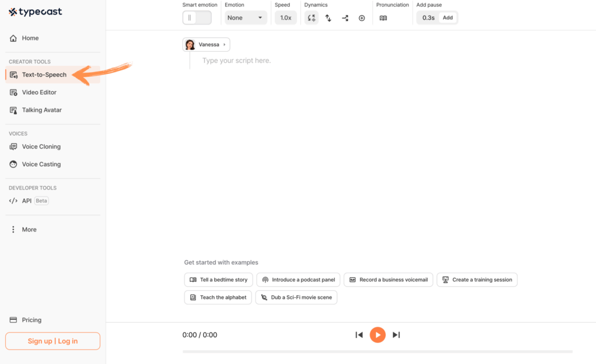Open the More menu in sidebar

tap(29, 230)
